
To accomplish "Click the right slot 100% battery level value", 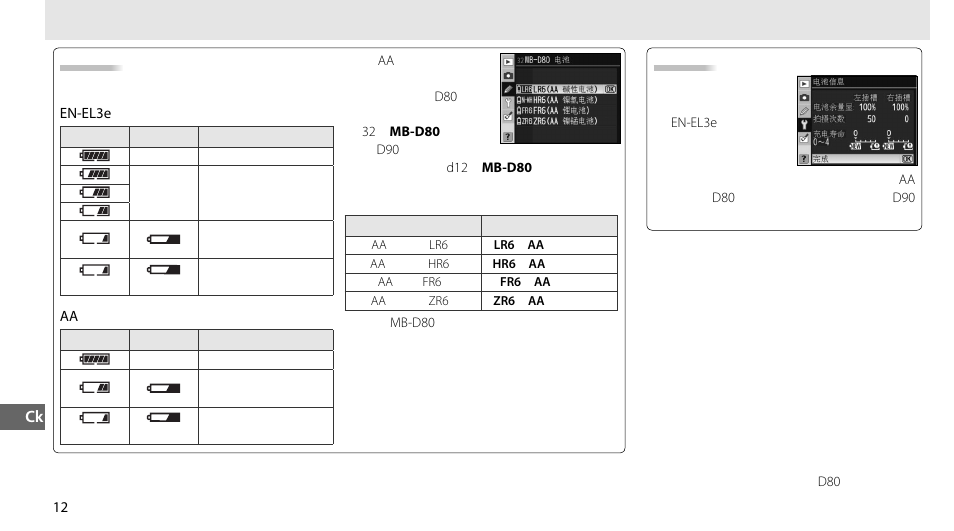I will [900, 108].
